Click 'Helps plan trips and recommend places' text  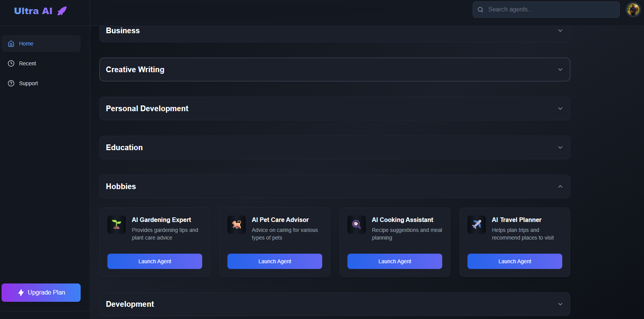(523, 234)
